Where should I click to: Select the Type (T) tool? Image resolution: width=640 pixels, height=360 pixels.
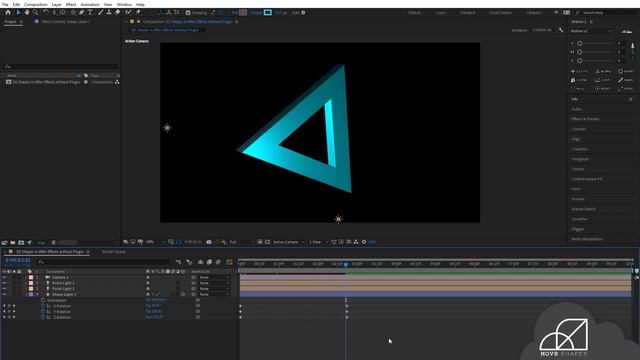tap(90, 13)
